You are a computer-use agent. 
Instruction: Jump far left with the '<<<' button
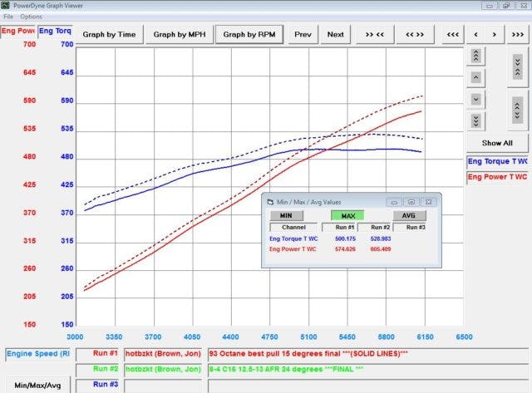click(x=452, y=34)
